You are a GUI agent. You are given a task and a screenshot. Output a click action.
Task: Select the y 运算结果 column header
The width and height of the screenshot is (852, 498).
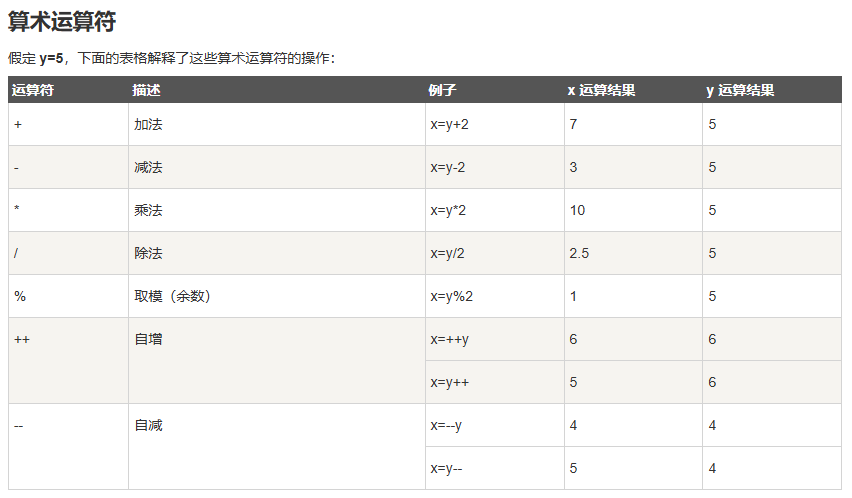pos(740,90)
